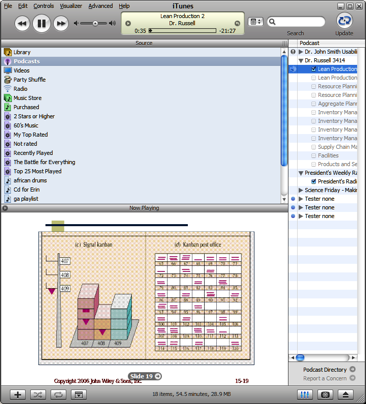Image resolution: width=367 pixels, height=405 pixels.
Task: Check the Aggregate Planning episode checkbox
Action: (x=313, y=104)
